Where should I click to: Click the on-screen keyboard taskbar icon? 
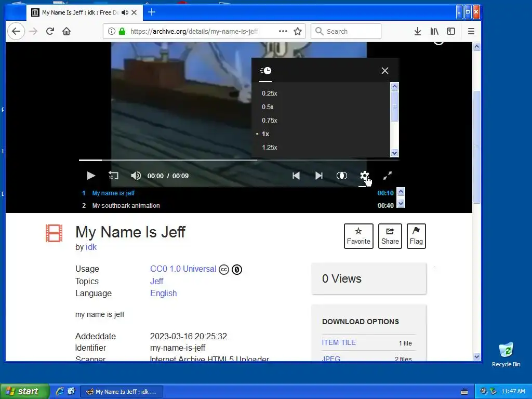click(x=464, y=392)
